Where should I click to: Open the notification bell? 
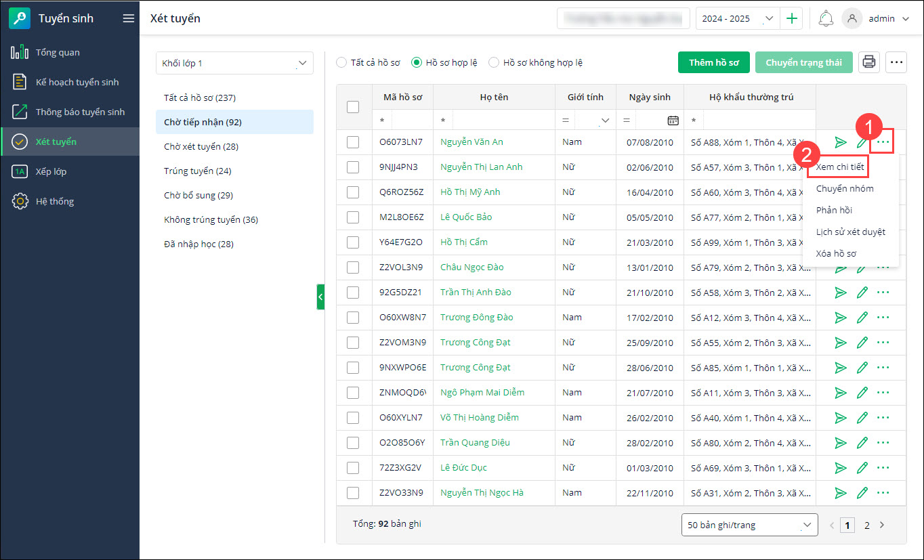(x=825, y=19)
